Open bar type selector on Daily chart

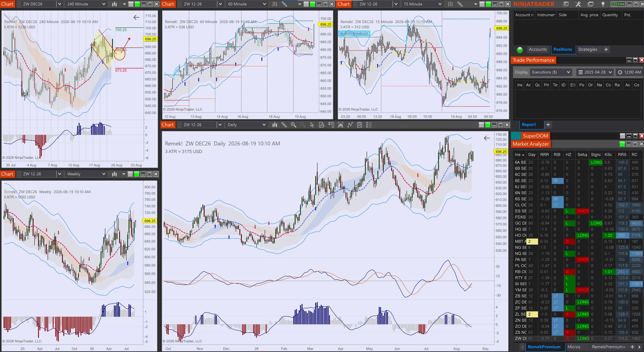pos(275,125)
